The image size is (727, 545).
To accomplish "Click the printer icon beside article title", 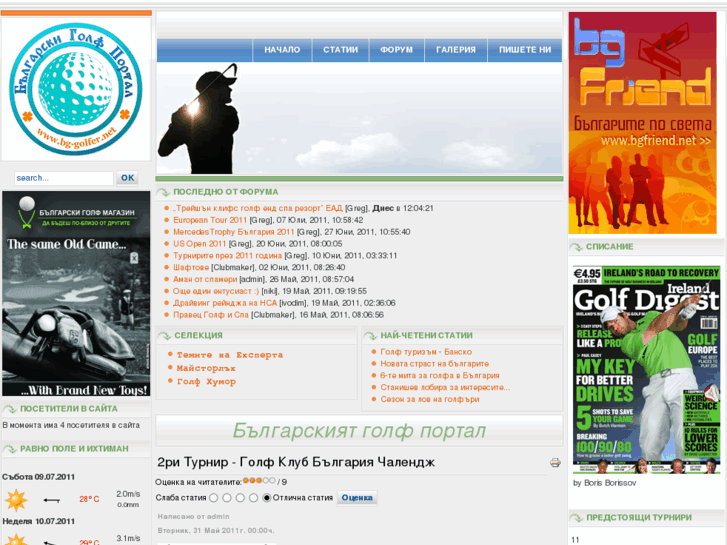I will point(555,462).
